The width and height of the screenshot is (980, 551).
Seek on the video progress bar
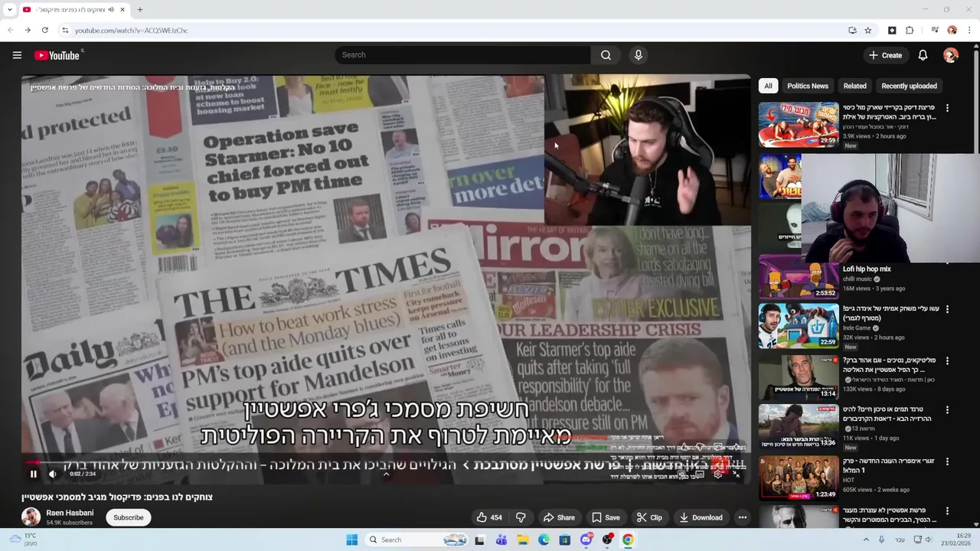[386, 462]
